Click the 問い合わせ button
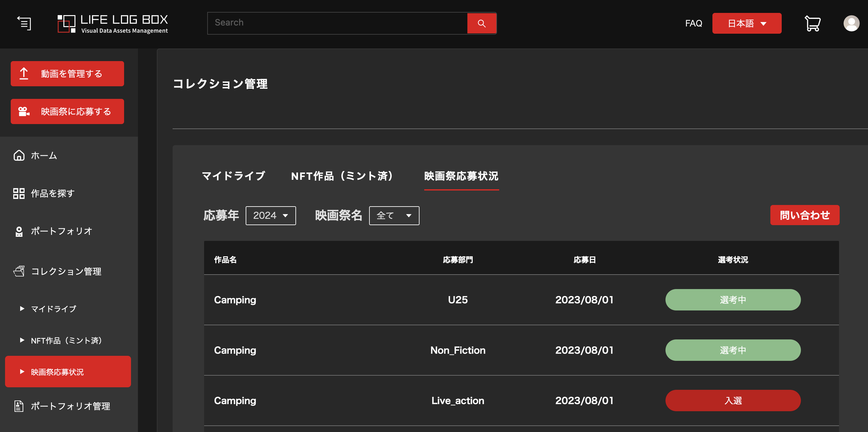 click(804, 215)
